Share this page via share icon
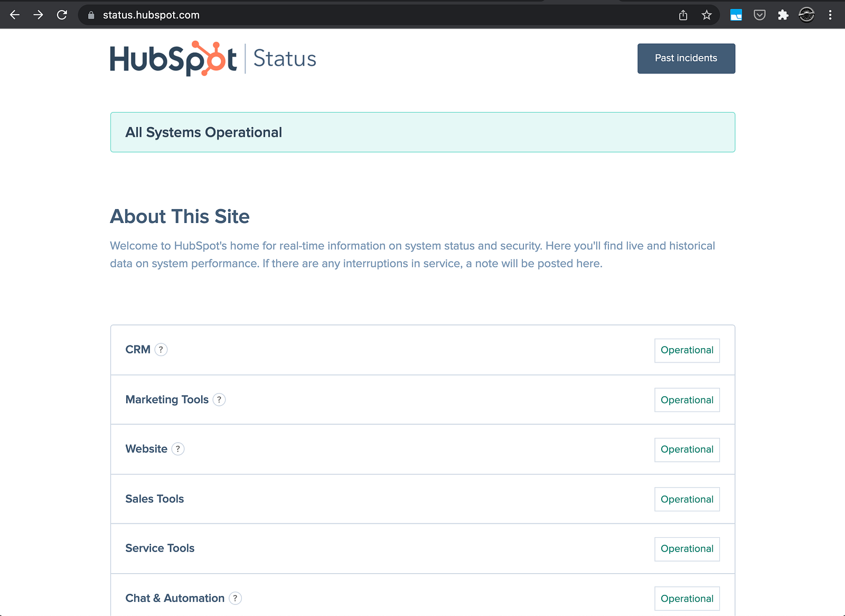The height and width of the screenshot is (616, 845). tap(683, 15)
